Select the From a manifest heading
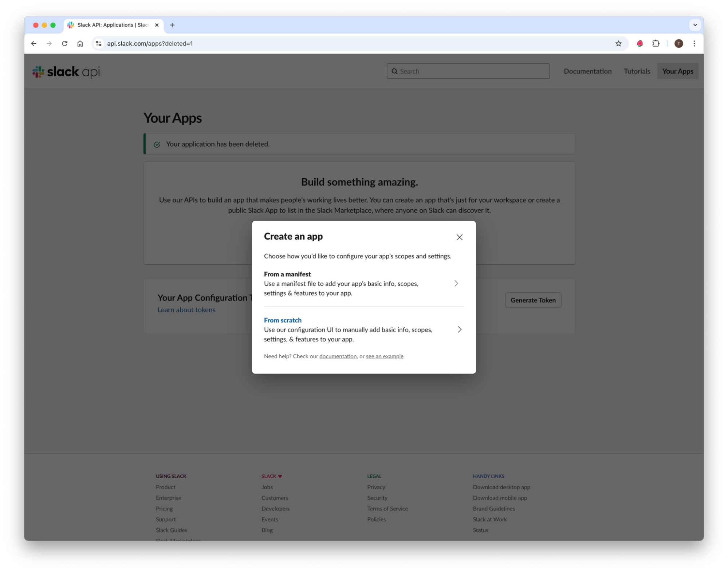 pyautogui.click(x=287, y=274)
